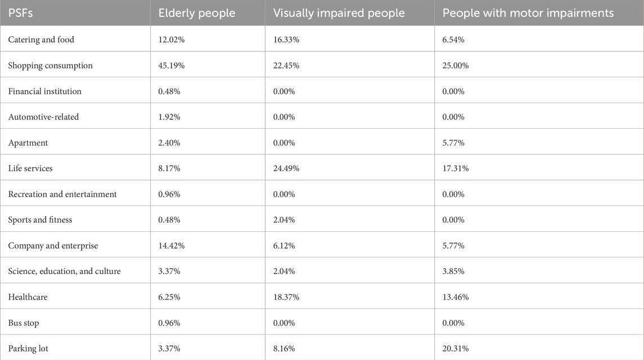Click the Healthcare row label
644x360 pixels.
click(28, 297)
